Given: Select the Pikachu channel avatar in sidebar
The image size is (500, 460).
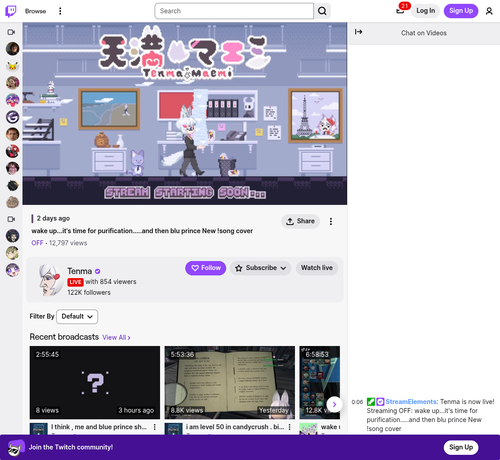Looking at the screenshot, I should (x=12, y=66).
